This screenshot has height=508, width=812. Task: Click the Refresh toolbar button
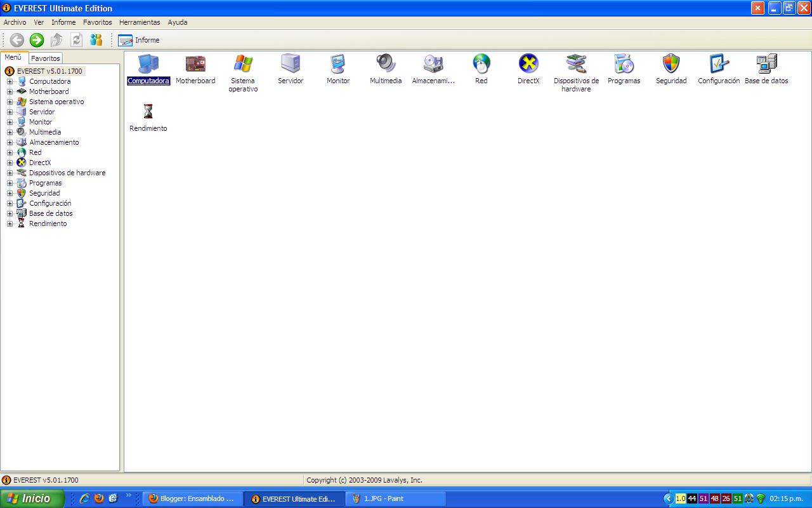(76, 40)
